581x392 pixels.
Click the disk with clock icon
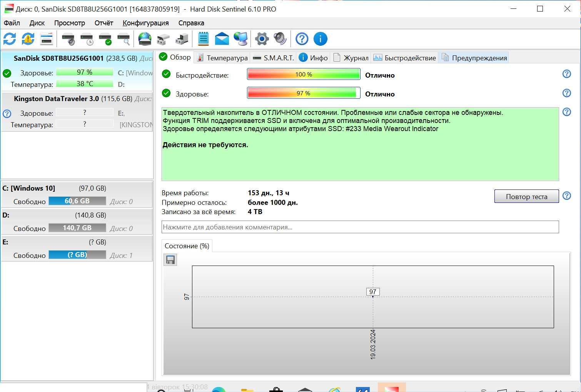[x=87, y=39]
